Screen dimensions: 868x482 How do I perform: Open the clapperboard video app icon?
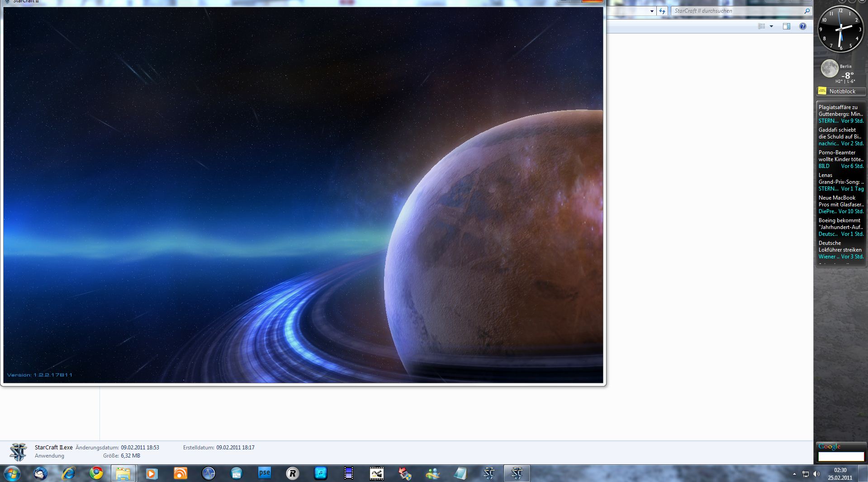(x=237, y=473)
